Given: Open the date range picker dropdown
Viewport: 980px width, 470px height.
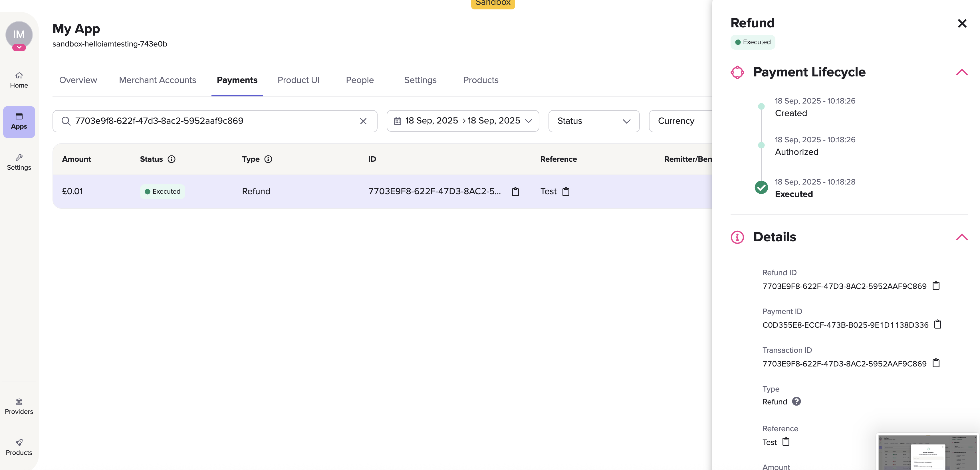Looking at the screenshot, I should click(x=463, y=121).
